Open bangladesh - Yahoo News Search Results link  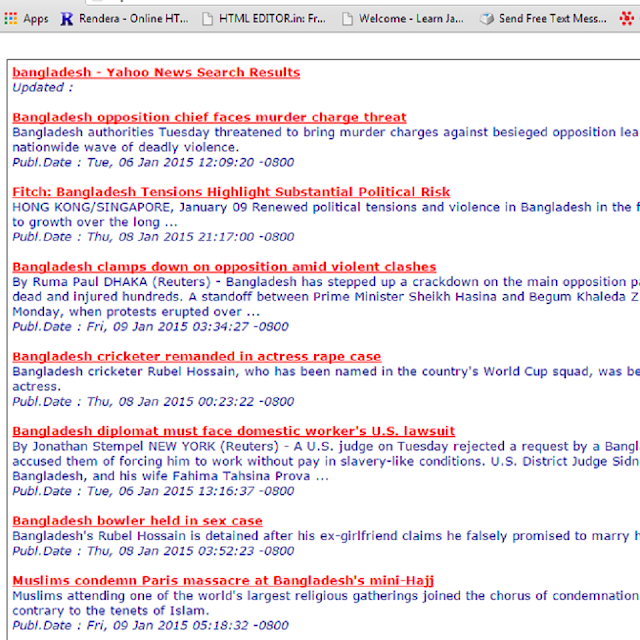(156, 73)
